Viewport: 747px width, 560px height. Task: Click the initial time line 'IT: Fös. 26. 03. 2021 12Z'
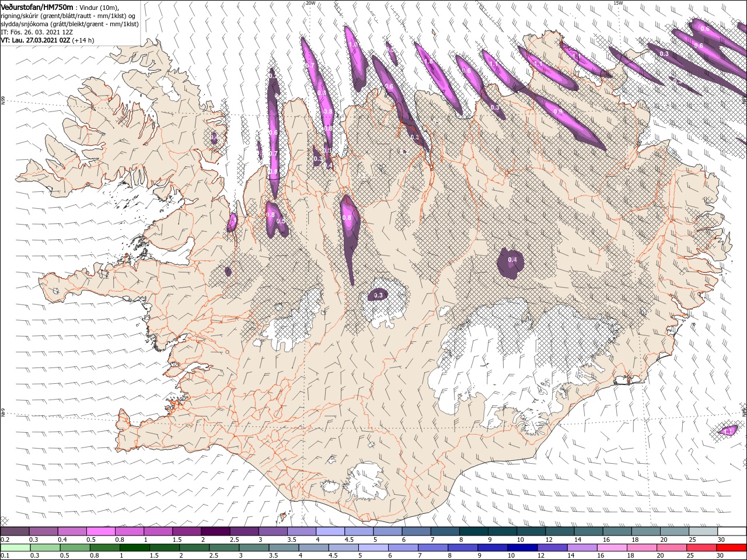coord(36,32)
